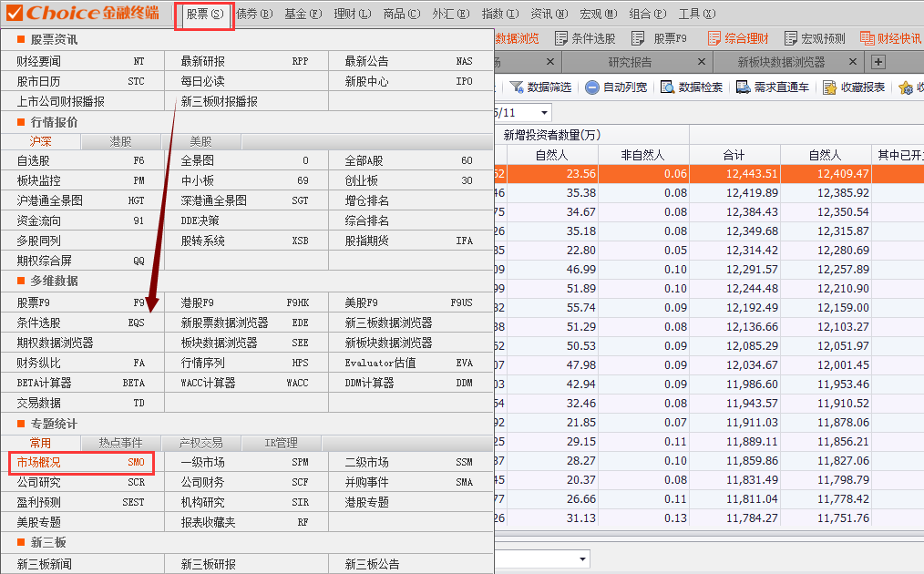Viewport: 924px width, 574px height.
Task: Open 财经快讯 toolbar icon
Action: coord(867,38)
